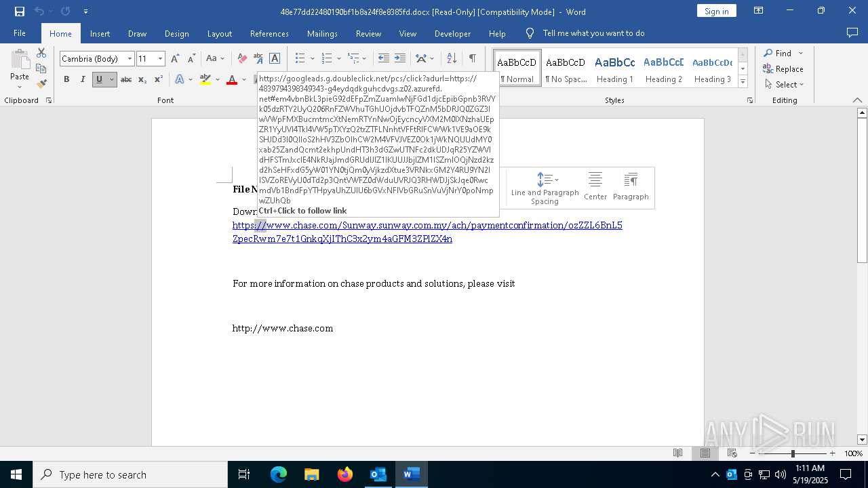This screenshot has width=868, height=488.
Task: Switch to Web Layout view in status bar
Action: pyautogui.click(x=732, y=453)
